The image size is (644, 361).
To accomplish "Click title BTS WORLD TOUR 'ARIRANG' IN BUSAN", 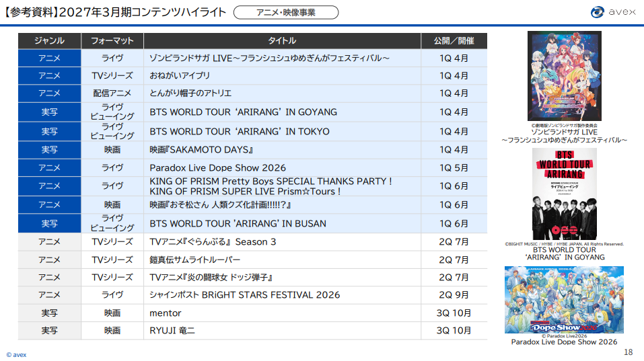I will tap(238, 224).
